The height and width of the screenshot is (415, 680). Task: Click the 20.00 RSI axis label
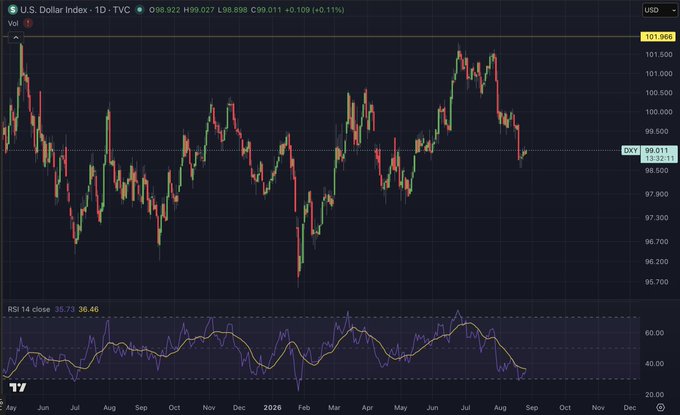(x=654, y=395)
